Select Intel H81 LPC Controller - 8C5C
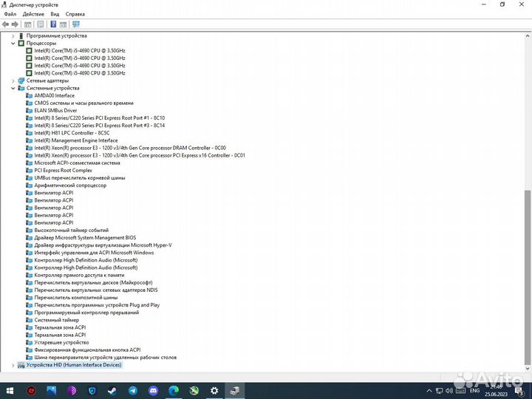 72,133
